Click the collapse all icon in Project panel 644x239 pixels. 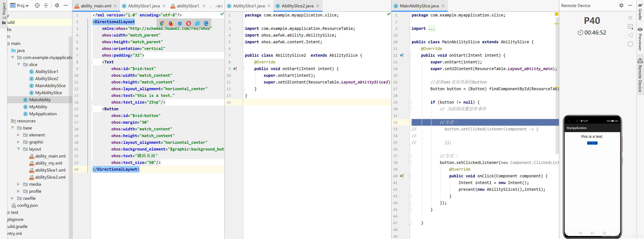click(x=46, y=5)
